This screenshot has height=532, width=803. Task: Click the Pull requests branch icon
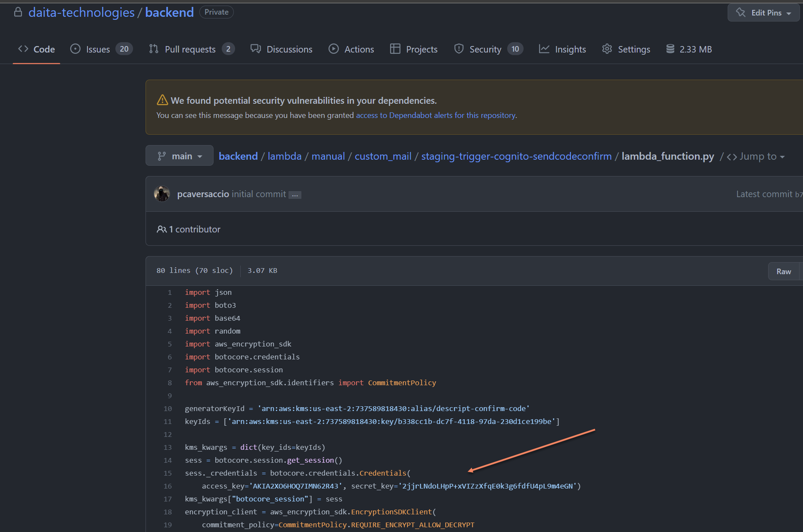pos(154,49)
